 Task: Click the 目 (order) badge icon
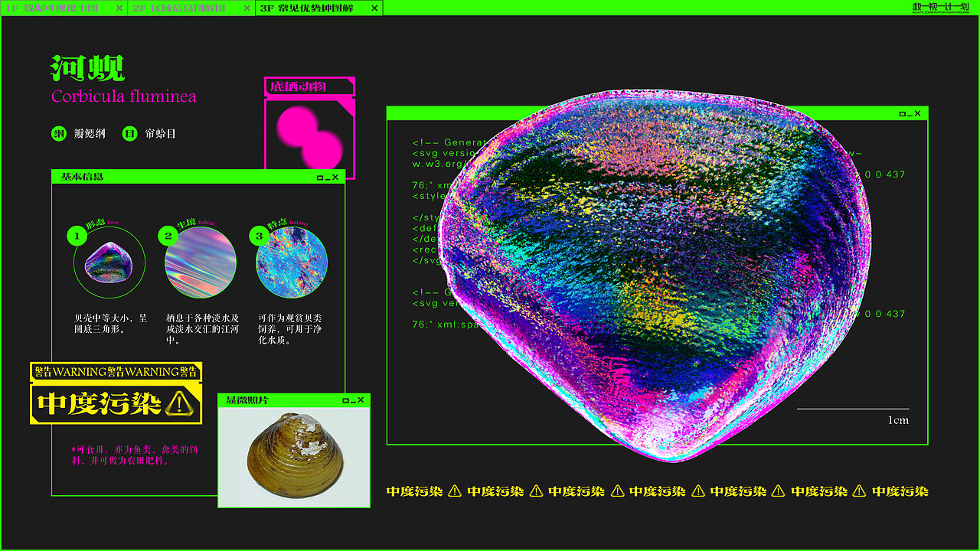coord(129,132)
